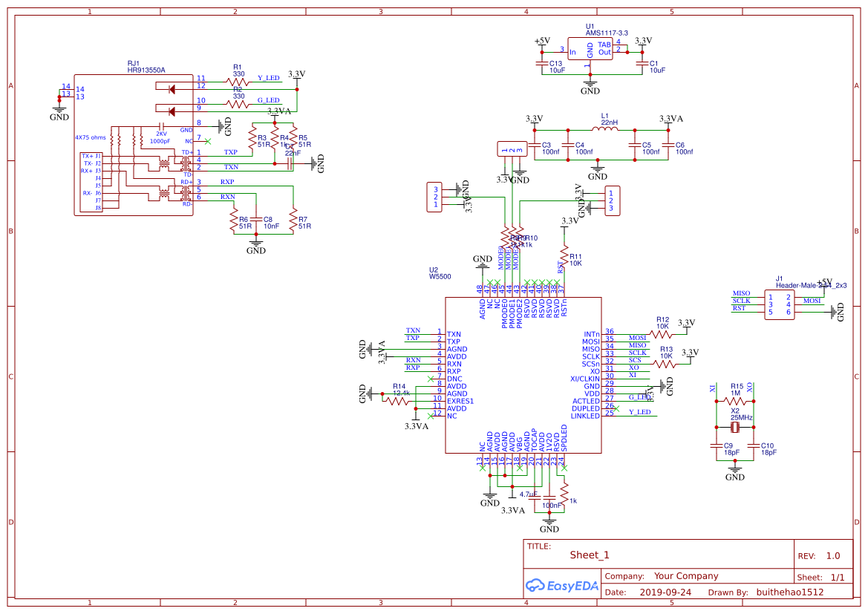Click the W5500 chip body
868x614 pixels.
click(523, 375)
